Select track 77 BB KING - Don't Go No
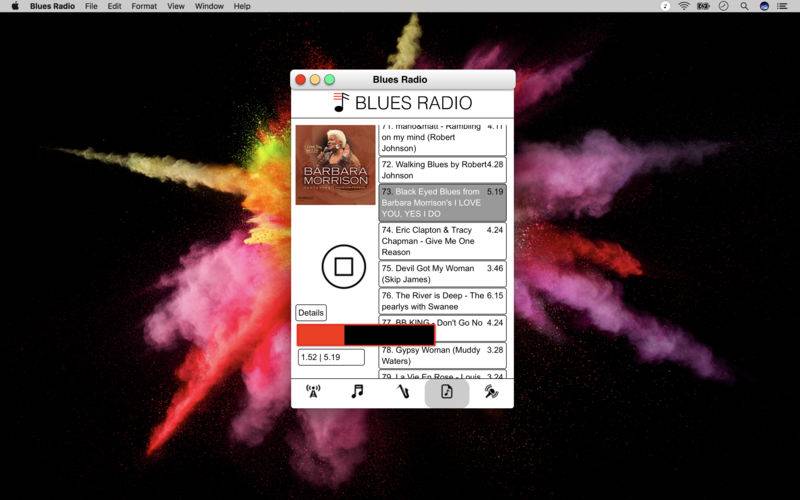 [442, 326]
